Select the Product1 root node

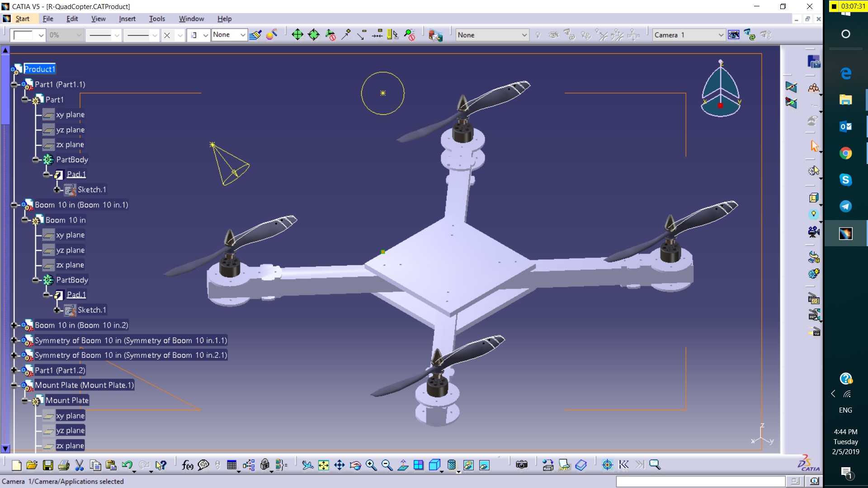[x=39, y=69]
